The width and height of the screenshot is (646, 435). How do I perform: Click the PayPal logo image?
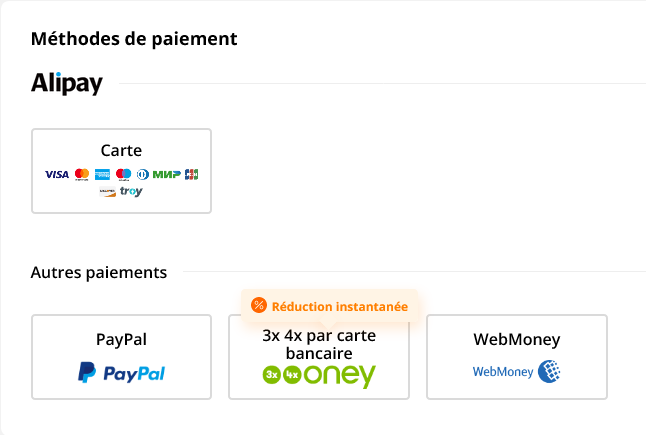[121, 373]
